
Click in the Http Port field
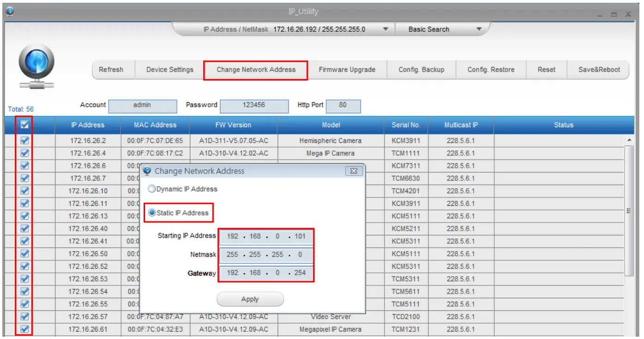[x=343, y=106]
